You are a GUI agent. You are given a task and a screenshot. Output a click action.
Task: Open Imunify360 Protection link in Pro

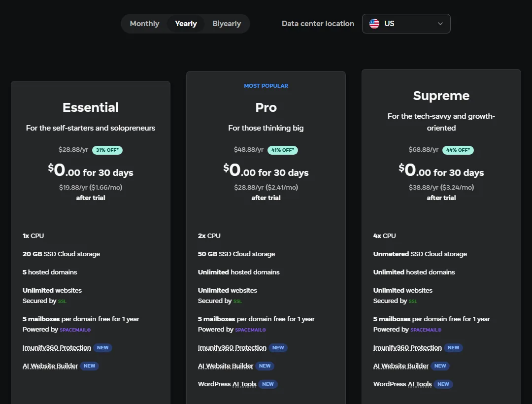232,348
